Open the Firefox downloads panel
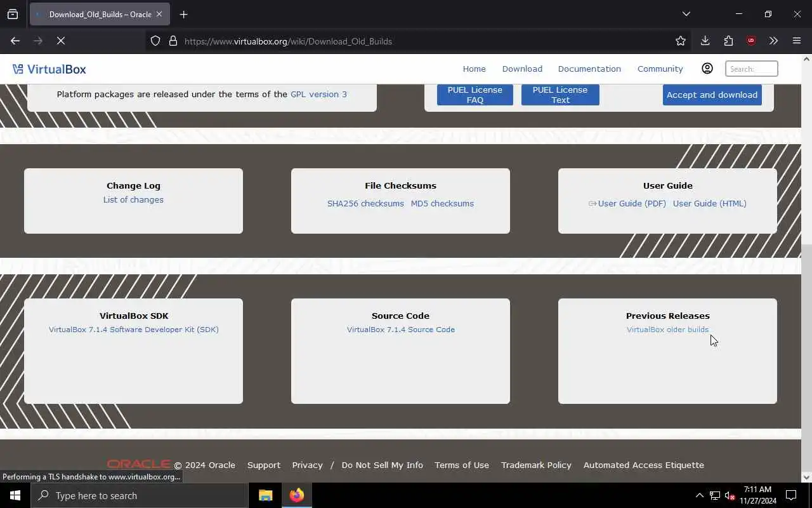The image size is (812, 508). pyautogui.click(x=705, y=41)
